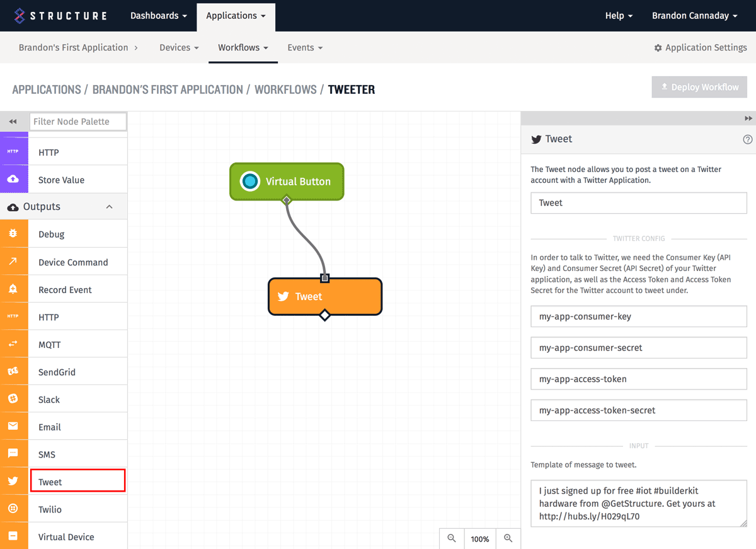
Task: Select the Email envelope icon
Action: tap(13, 427)
